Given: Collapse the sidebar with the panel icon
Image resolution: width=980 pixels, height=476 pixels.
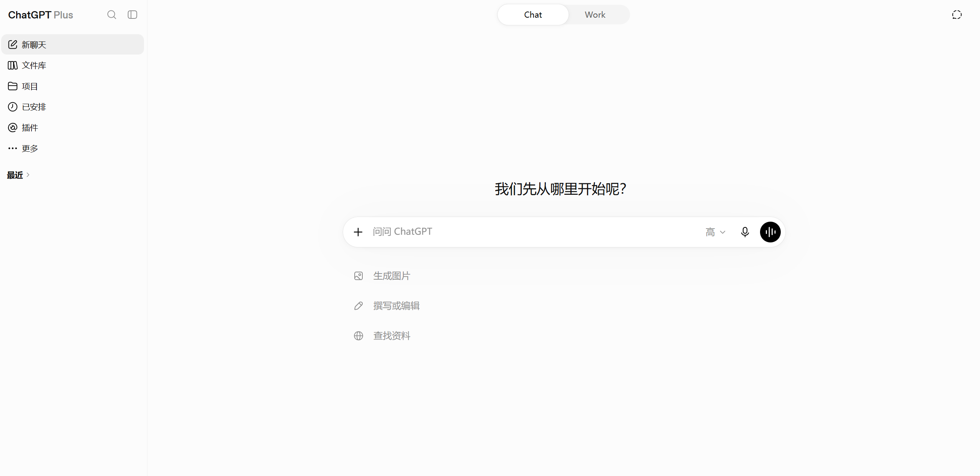Looking at the screenshot, I should pos(132,15).
